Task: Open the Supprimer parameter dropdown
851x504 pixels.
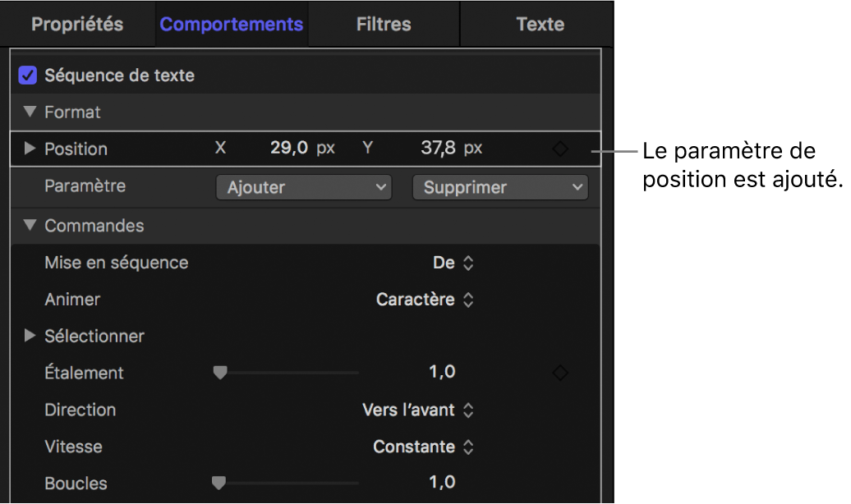Action: click(500, 187)
